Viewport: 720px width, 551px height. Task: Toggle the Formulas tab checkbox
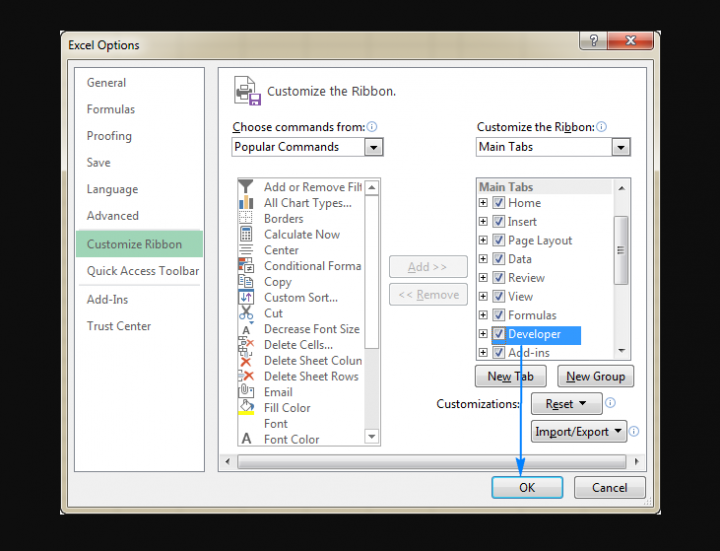(499, 315)
